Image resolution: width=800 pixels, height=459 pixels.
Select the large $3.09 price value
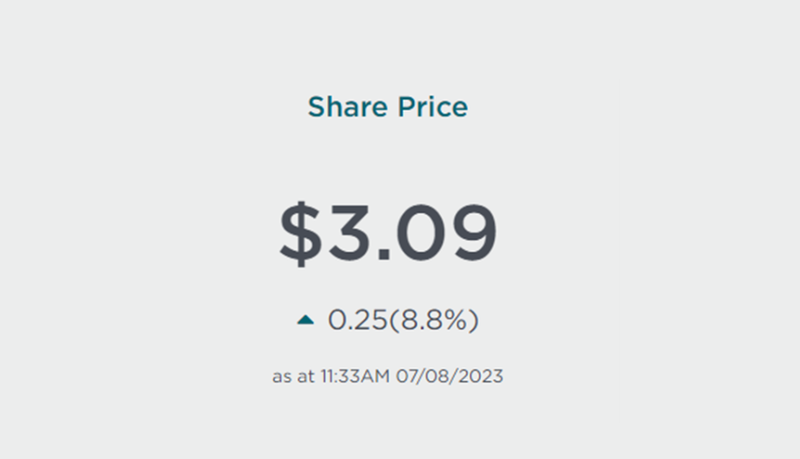pos(387,233)
